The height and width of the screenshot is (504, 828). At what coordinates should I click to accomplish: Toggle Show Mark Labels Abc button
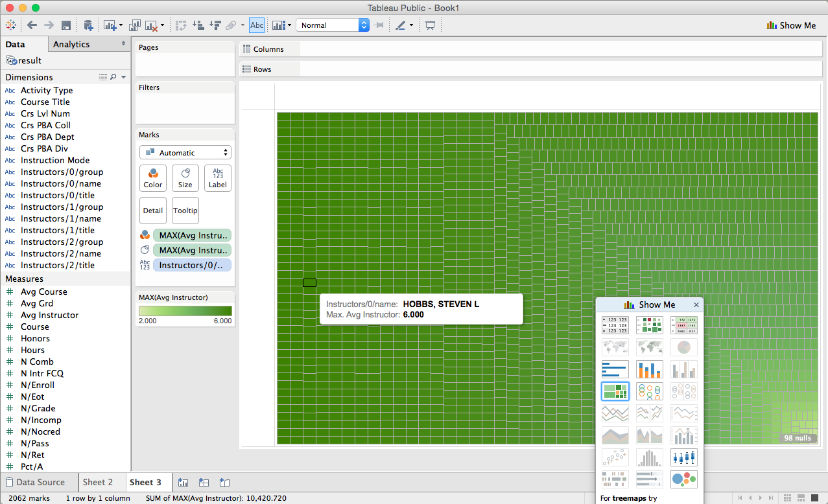pos(257,25)
